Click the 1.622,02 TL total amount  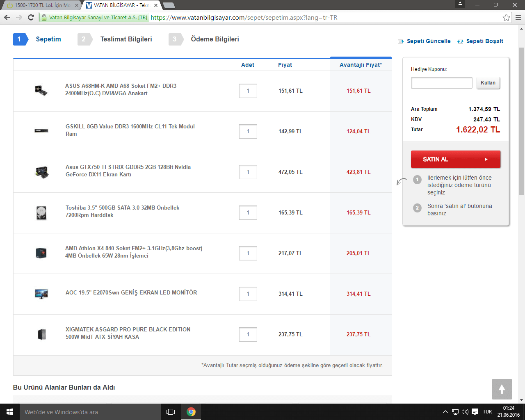pos(478,130)
